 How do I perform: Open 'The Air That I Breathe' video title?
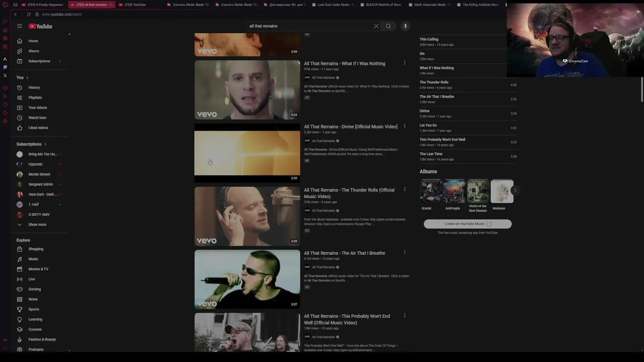344,253
